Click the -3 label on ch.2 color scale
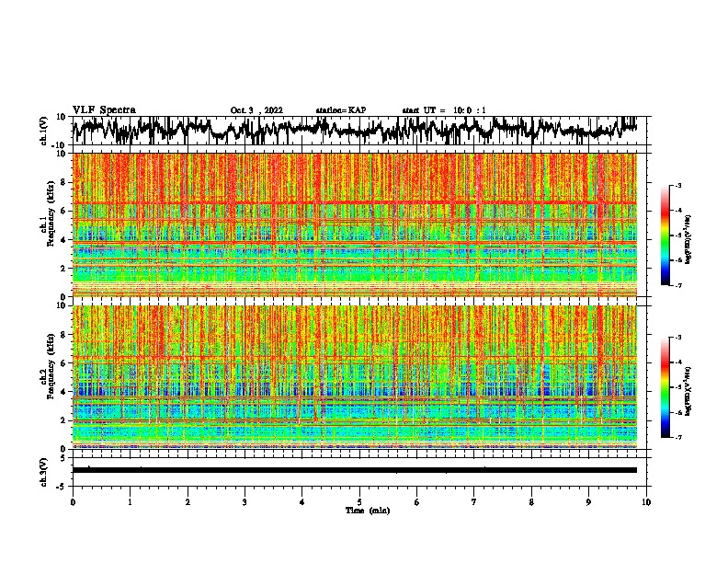This screenshot has height=563, width=728. tap(677, 338)
